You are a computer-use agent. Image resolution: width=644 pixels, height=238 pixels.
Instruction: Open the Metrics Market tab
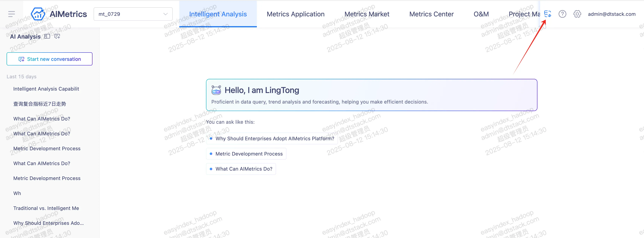tap(367, 14)
